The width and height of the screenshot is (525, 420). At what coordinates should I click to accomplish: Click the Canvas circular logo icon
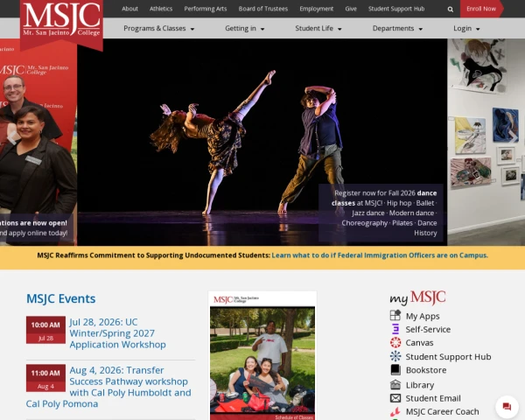pyautogui.click(x=395, y=343)
